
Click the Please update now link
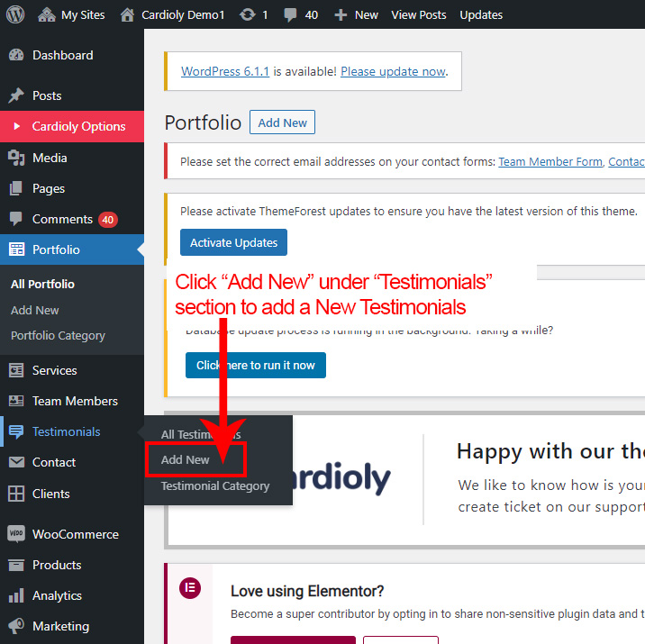click(x=393, y=71)
